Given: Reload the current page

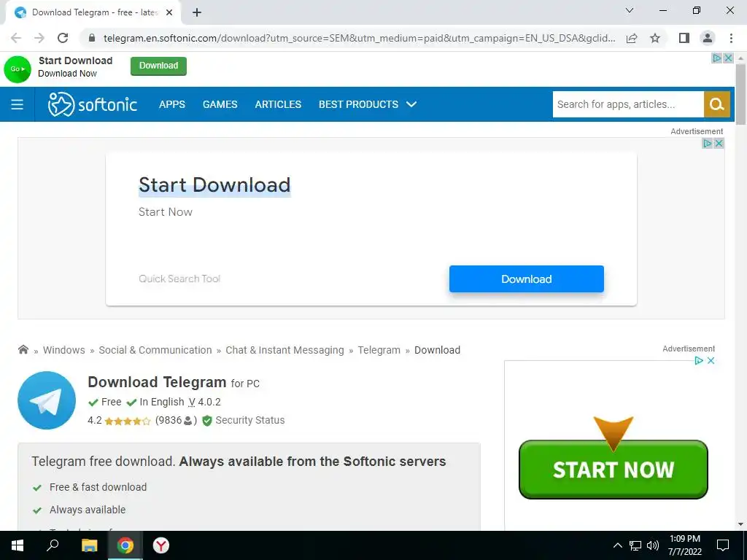Looking at the screenshot, I should pyautogui.click(x=63, y=38).
